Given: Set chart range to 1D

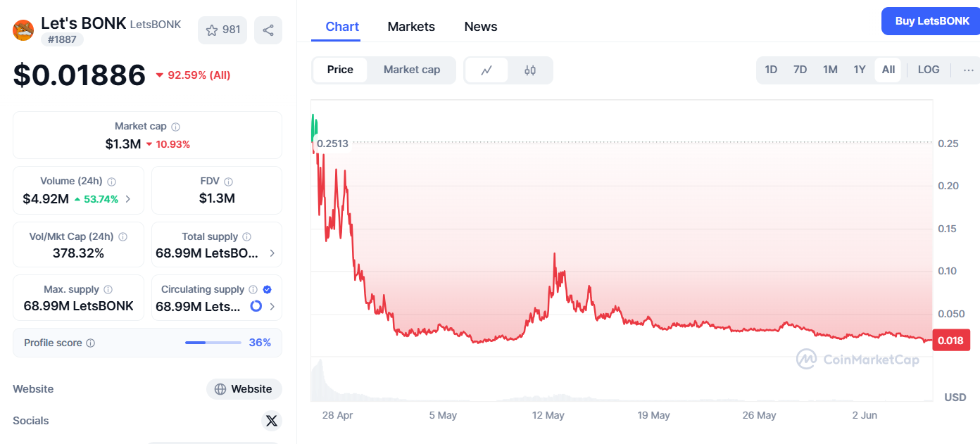Looking at the screenshot, I should point(771,70).
